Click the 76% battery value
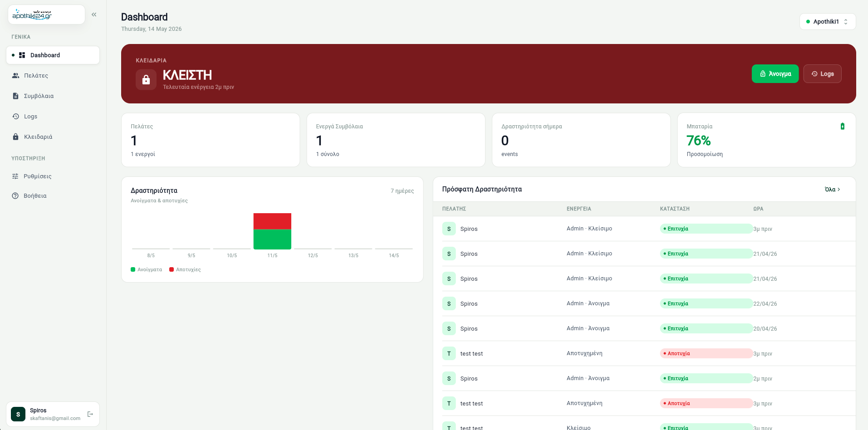This screenshot has height=430, width=868. click(x=698, y=141)
